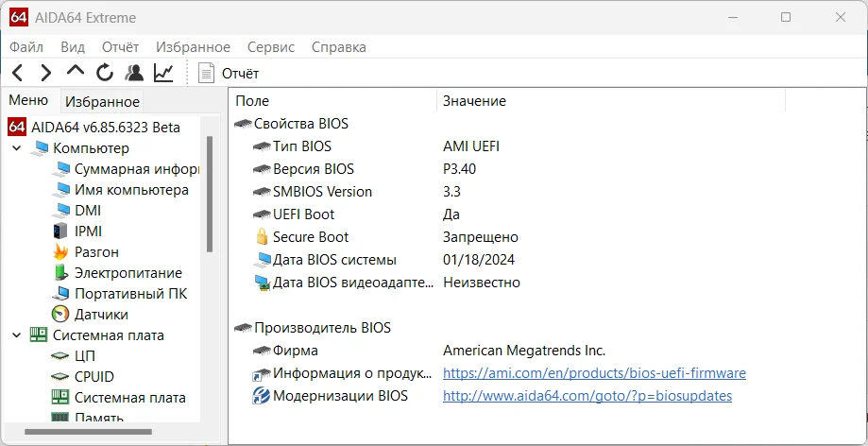Collapse the upper Системная плата tree node chevron
The width and height of the screenshot is (868, 446).
pos(17,335)
